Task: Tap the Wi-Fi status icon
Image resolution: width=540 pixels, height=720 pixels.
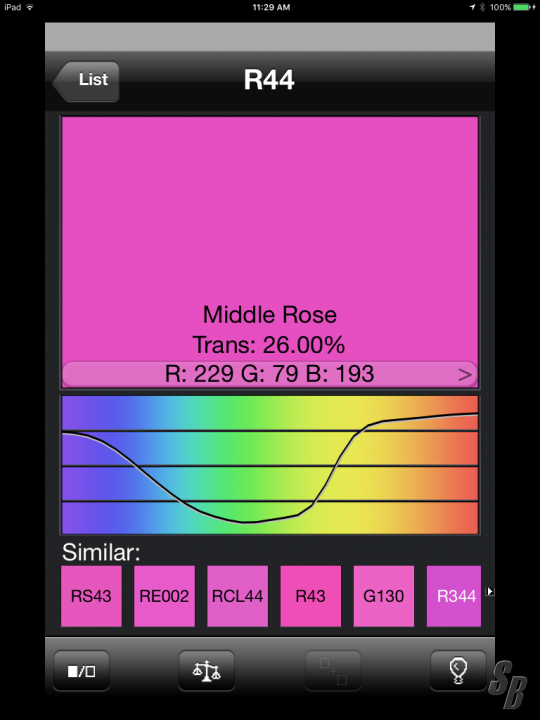Action: pyautogui.click(x=30, y=7)
